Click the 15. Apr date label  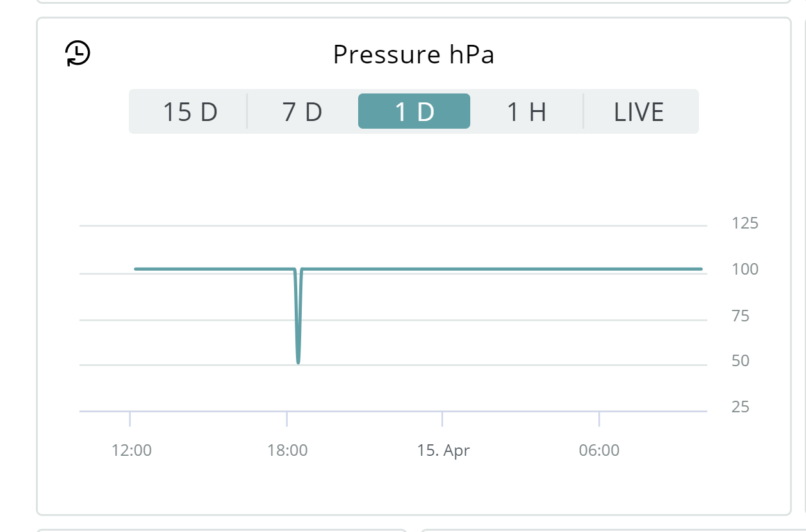tap(443, 450)
